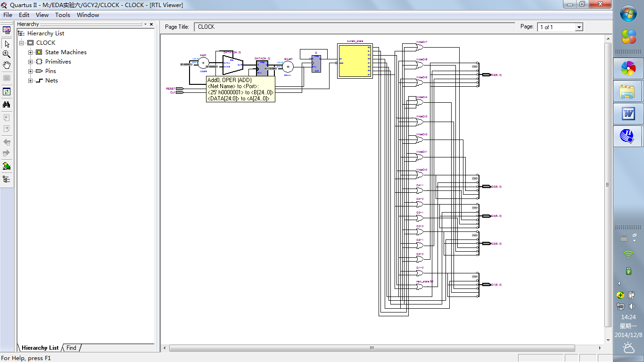Click the green refresh arrows toolbar icon
This screenshot has height=362, width=644.
pos(7,92)
